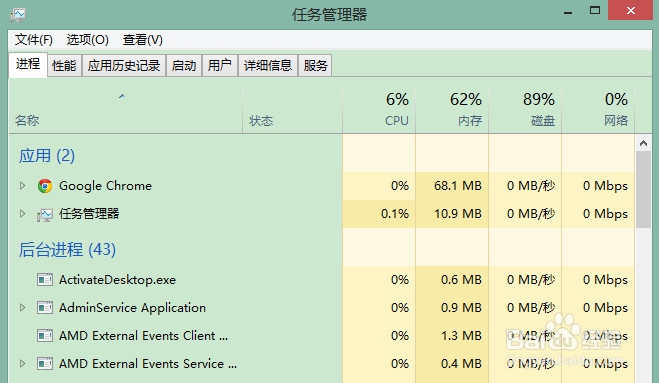
Task: Open the 查看(V) menu
Action: 142,40
